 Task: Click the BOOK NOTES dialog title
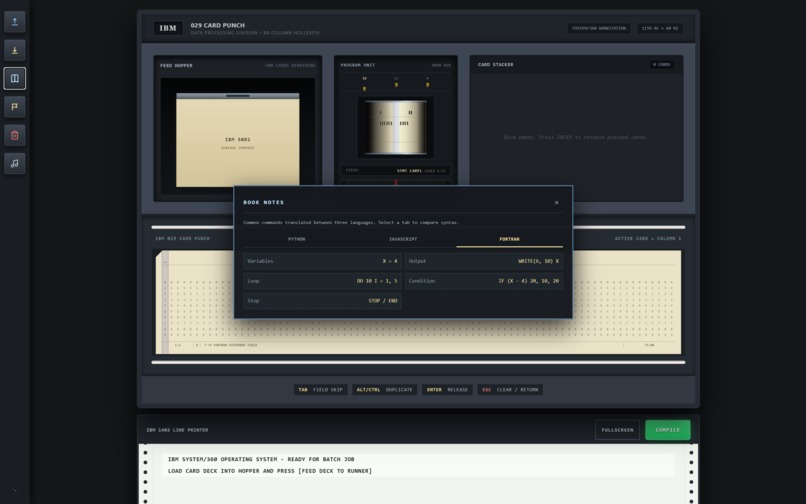(x=264, y=203)
